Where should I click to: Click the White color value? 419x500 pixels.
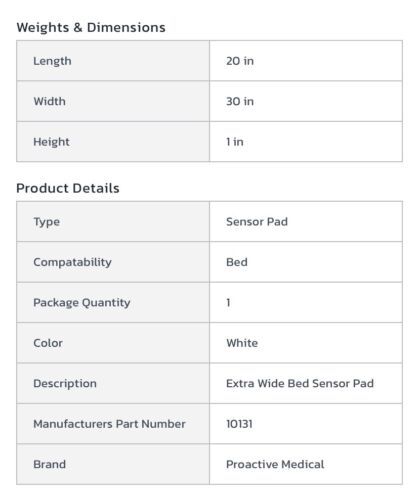pyautogui.click(x=242, y=343)
